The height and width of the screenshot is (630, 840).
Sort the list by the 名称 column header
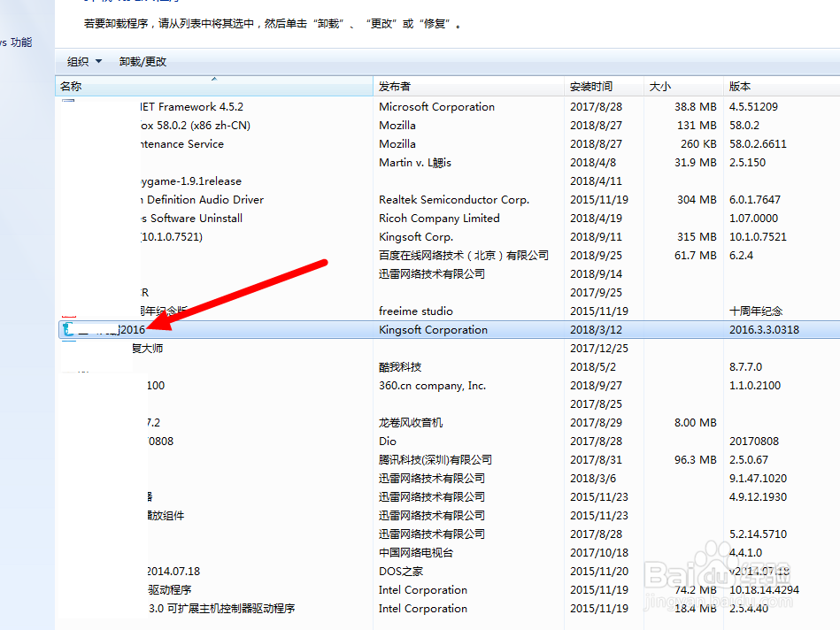coord(213,86)
